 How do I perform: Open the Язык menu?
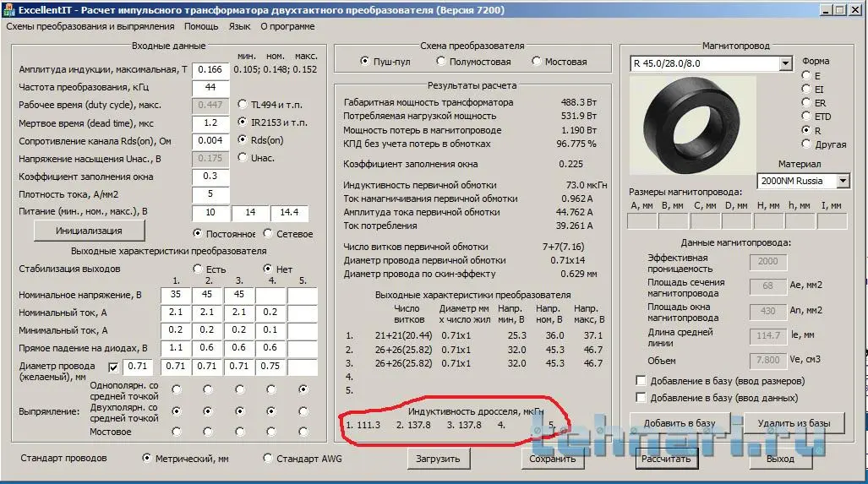point(240,26)
